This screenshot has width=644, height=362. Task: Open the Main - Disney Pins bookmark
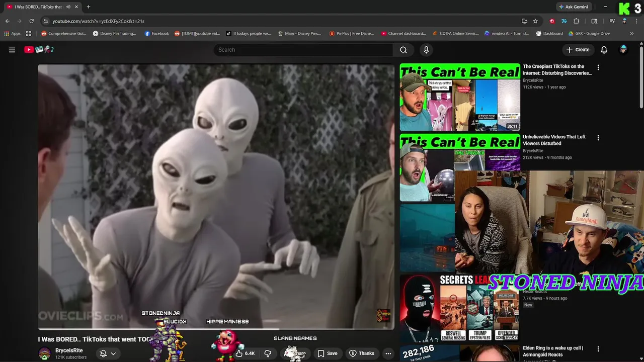coord(299,34)
